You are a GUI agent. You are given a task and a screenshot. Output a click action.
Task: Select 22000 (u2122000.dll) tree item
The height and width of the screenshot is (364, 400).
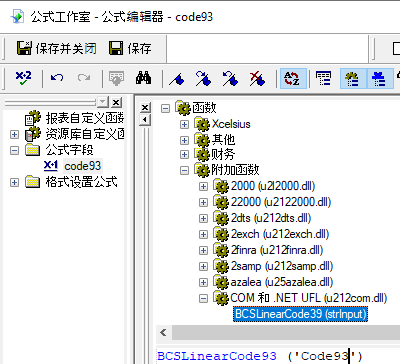click(x=281, y=202)
